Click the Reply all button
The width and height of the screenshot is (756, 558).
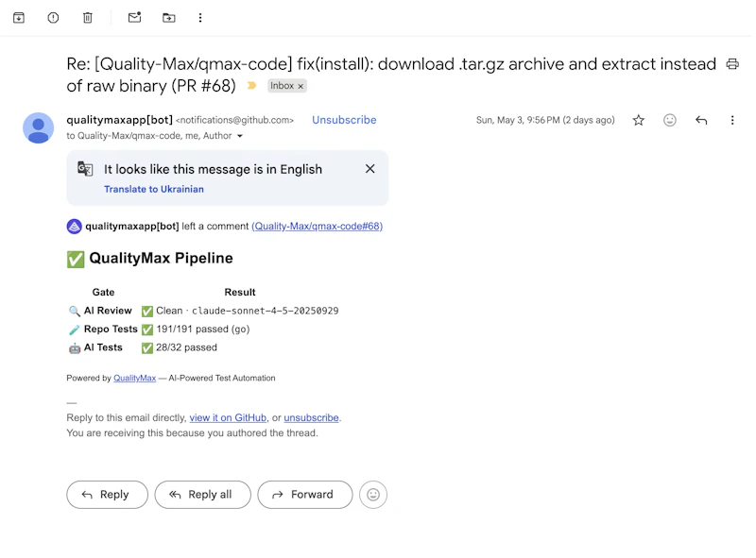tap(202, 495)
